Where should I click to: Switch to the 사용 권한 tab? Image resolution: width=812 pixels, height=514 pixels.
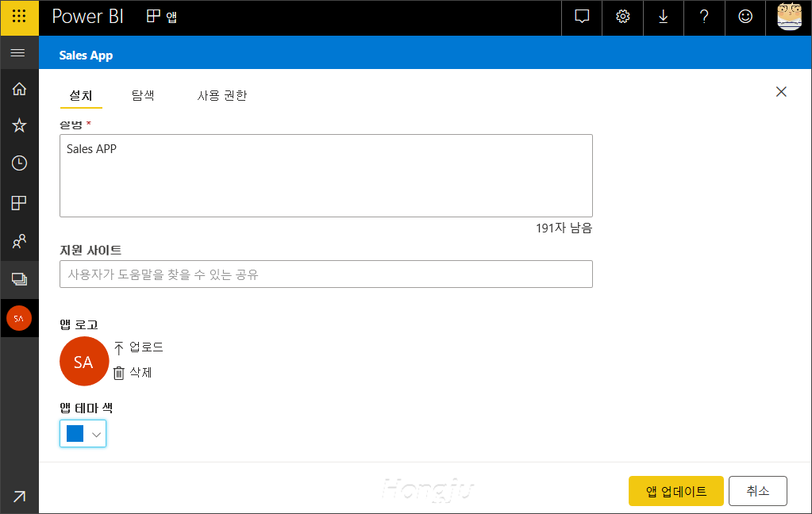[221, 96]
